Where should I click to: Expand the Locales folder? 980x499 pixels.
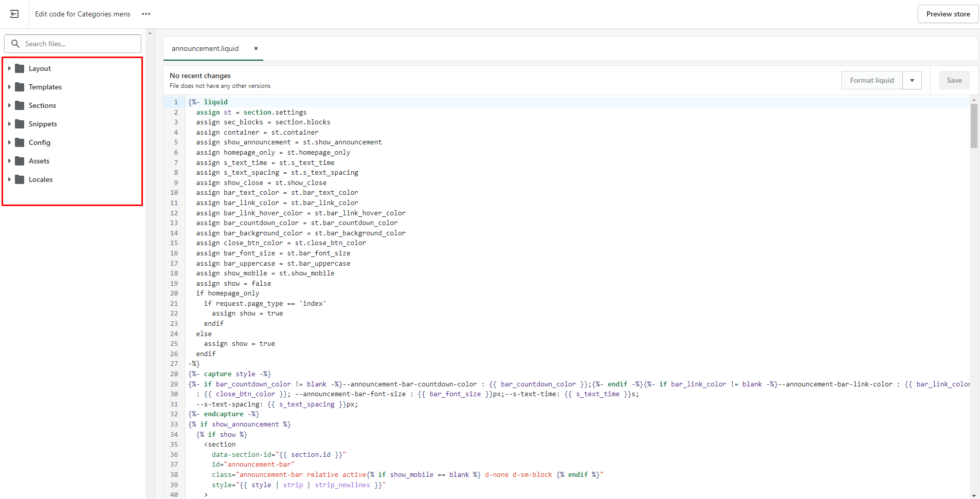(10, 179)
